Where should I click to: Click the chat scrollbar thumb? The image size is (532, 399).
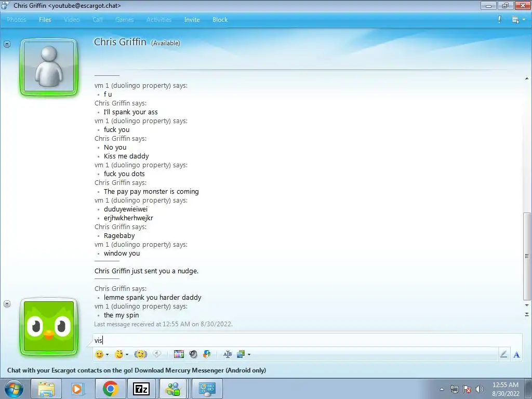tap(527, 256)
